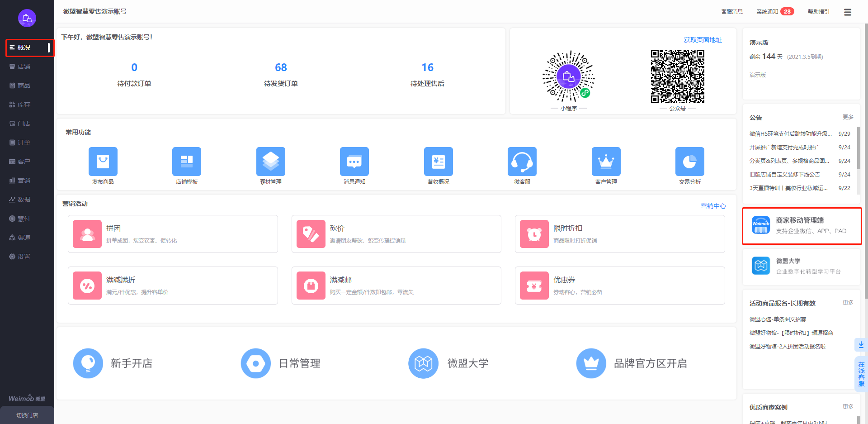Click the 获取页面地址 link
The height and width of the screenshot is (424, 868).
click(x=703, y=40)
